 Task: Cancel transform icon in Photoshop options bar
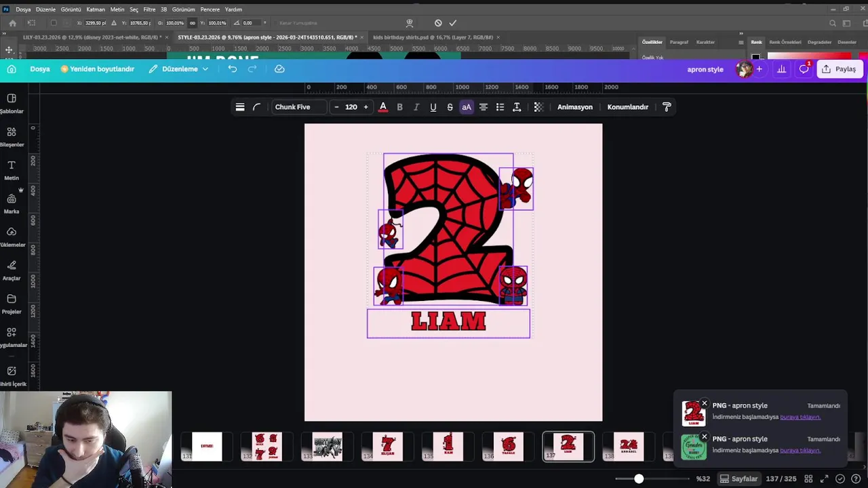[438, 23]
